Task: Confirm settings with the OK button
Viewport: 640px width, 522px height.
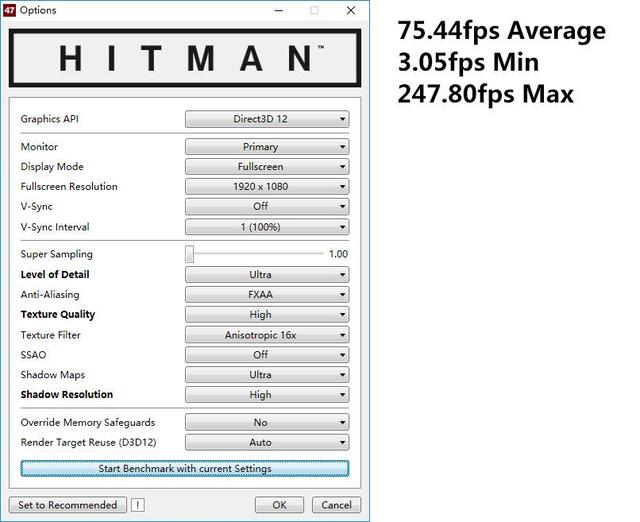Action: click(x=279, y=505)
